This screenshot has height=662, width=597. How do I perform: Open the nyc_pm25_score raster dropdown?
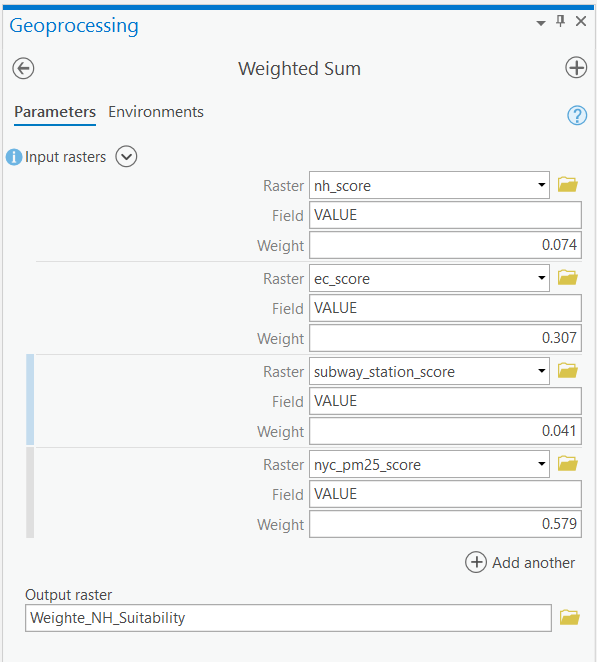[x=541, y=464]
